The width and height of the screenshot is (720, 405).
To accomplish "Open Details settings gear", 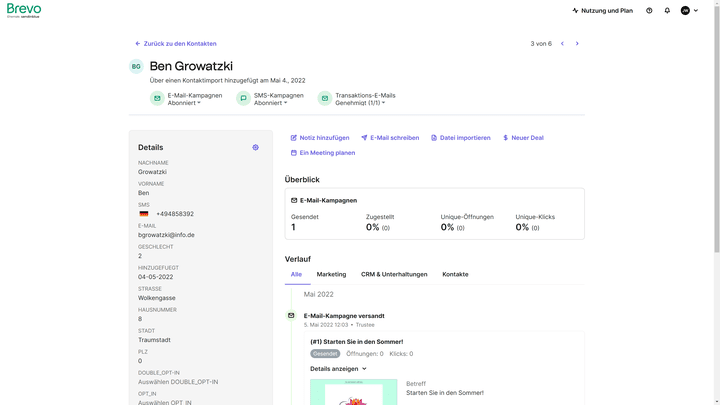I will pos(255,147).
